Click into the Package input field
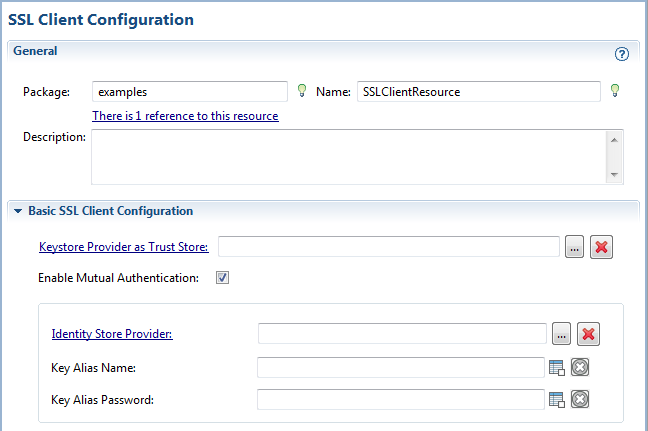The height and width of the screenshot is (431, 648). 190,92
